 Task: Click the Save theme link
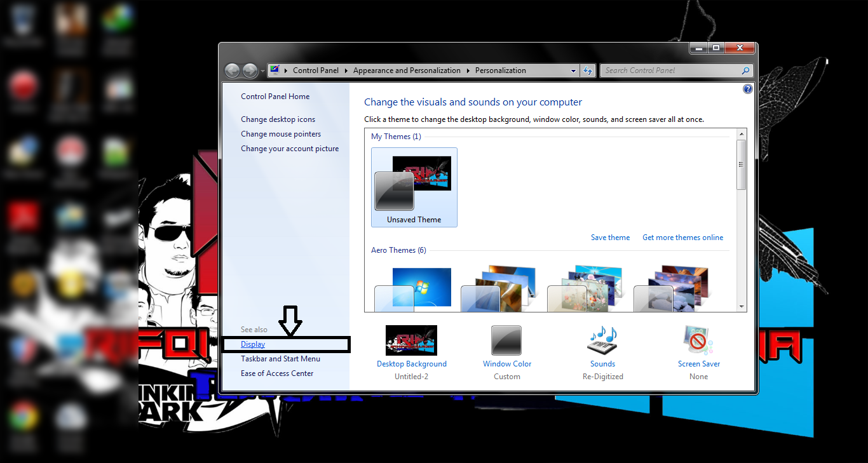click(610, 238)
